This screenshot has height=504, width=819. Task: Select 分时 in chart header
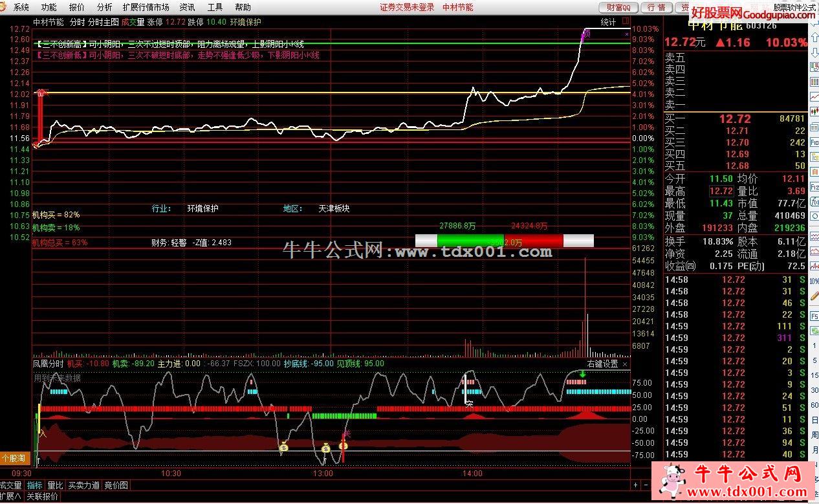point(77,22)
